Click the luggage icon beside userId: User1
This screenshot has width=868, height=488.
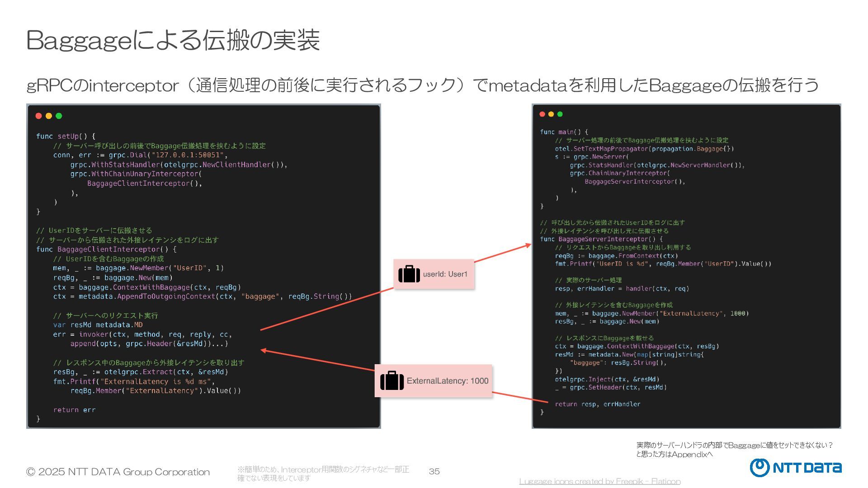[409, 274]
